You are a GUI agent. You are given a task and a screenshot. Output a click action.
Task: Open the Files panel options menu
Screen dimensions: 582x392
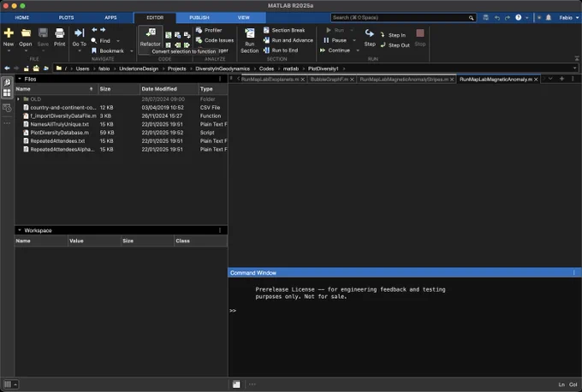point(220,79)
